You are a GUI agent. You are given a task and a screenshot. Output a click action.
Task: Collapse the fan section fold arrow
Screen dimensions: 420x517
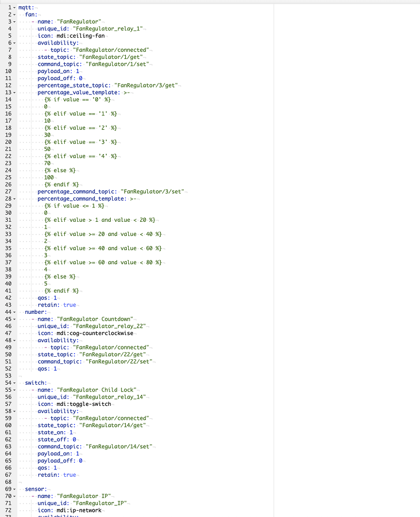click(14, 14)
